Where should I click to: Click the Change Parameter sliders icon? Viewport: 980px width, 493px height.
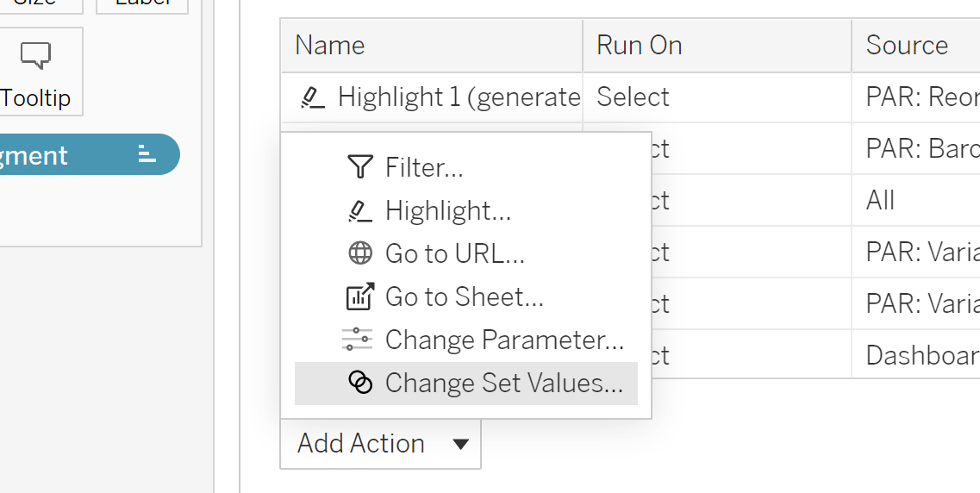357,340
